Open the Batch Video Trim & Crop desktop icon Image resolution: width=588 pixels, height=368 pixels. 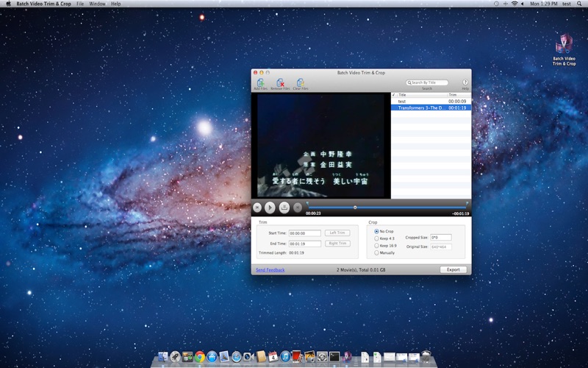[564, 46]
